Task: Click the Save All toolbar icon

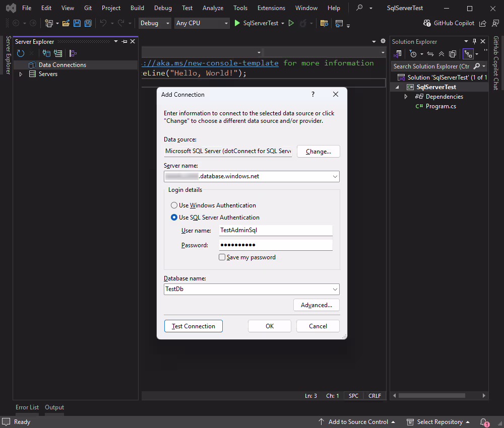Action: click(88, 23)
